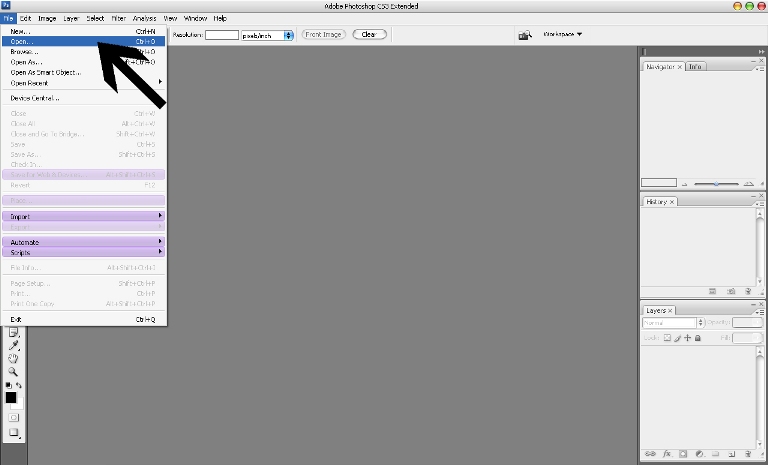Open the Select menu
The height and width of the screenshot is (465, 768).
(x=95, y=18)
